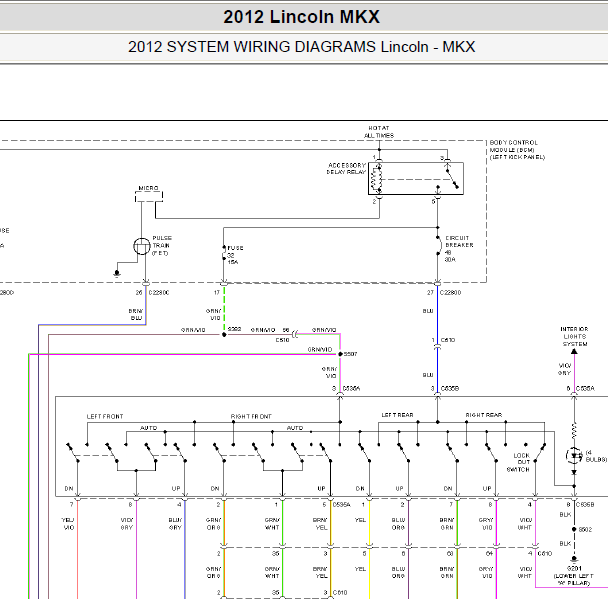The image size is (608, 599).
Task: Click the accessory delay relay coil symbol
Action: tap(377, 179)
